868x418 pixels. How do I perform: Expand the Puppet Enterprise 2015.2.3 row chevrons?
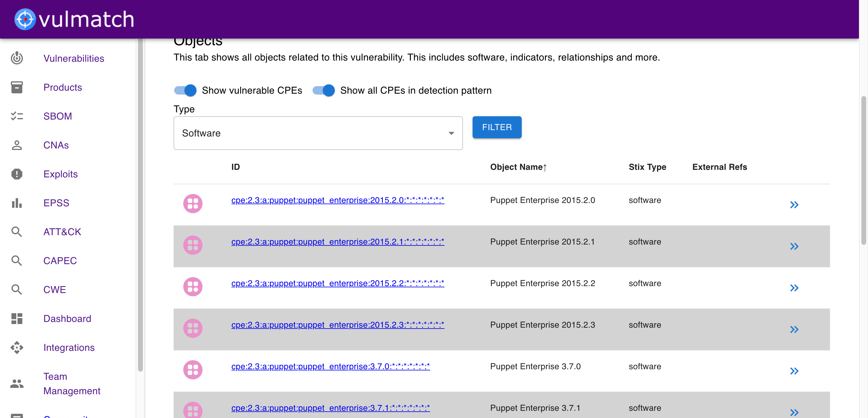point(794,329)
